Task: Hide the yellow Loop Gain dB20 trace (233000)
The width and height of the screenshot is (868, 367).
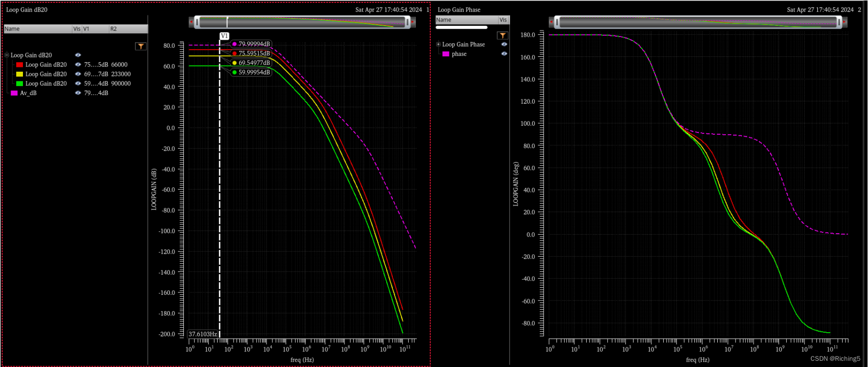Action: tap(78, 74)
